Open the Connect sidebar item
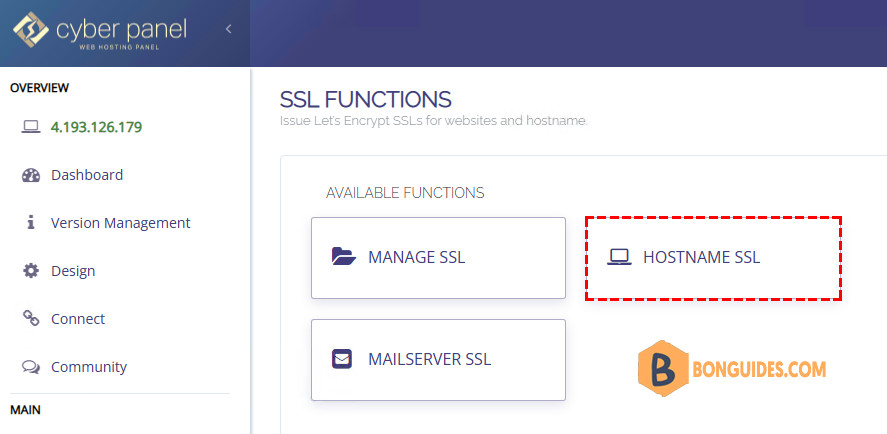The width and height of the screenshot is (887, 434). pyautogui.click(x=78, y=319)
